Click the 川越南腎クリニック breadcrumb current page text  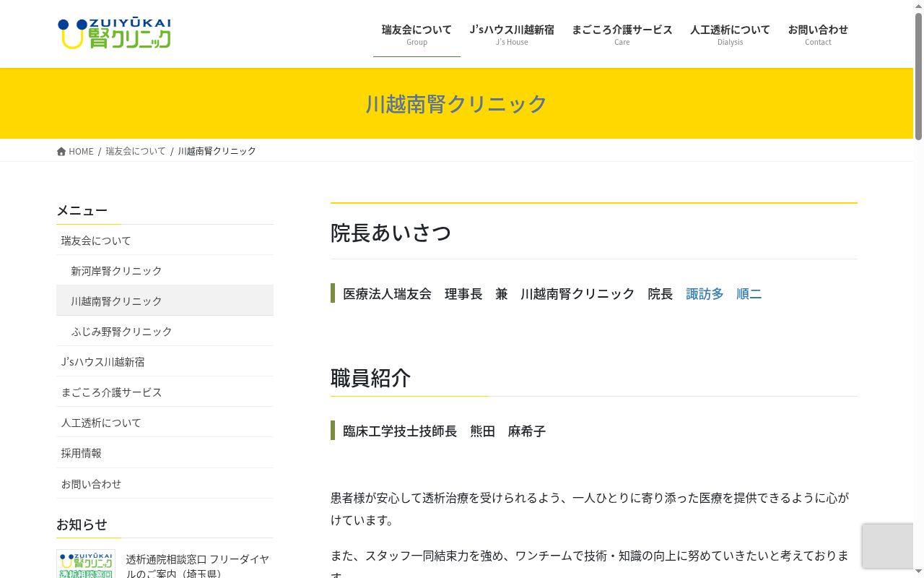[217, 151]
